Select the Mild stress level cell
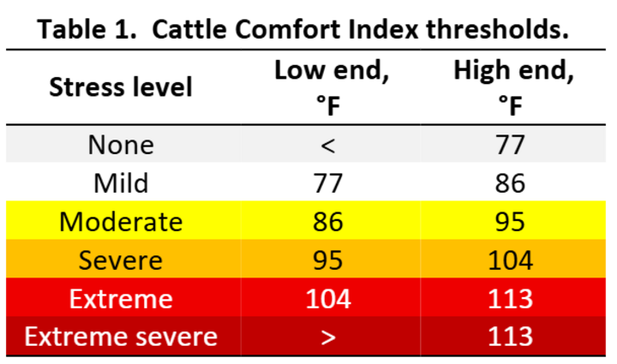Screen dimensions: 617x364 coord(121,183)
